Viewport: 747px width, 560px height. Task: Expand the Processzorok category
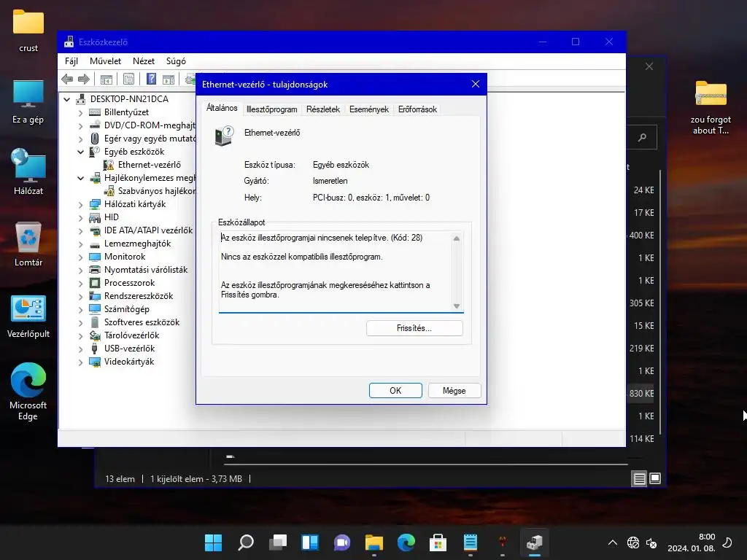(x=80, y=283)
